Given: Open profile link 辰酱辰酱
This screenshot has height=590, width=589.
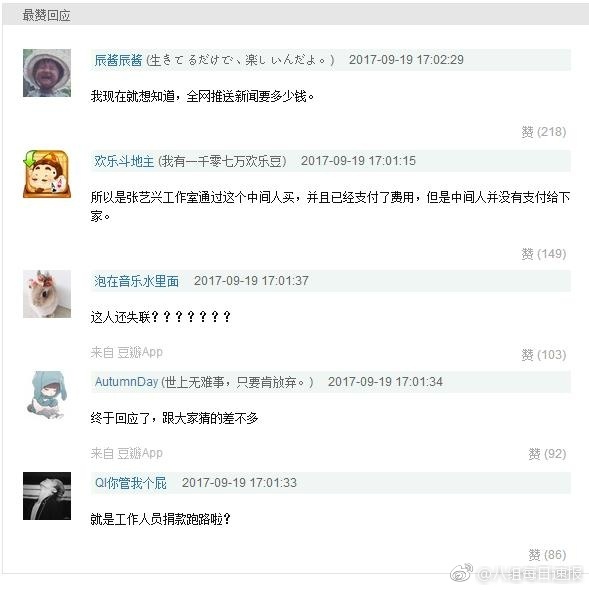Looking at the screenshot, I should (x=118, y=60).
